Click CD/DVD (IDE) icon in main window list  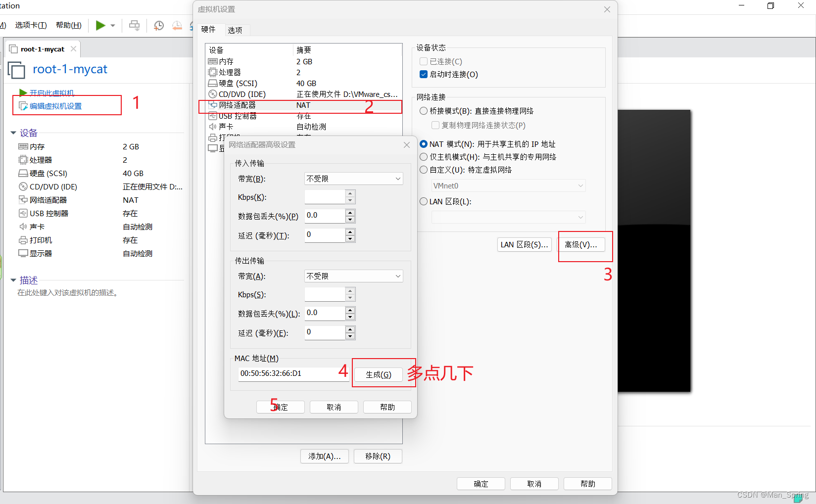23,186
